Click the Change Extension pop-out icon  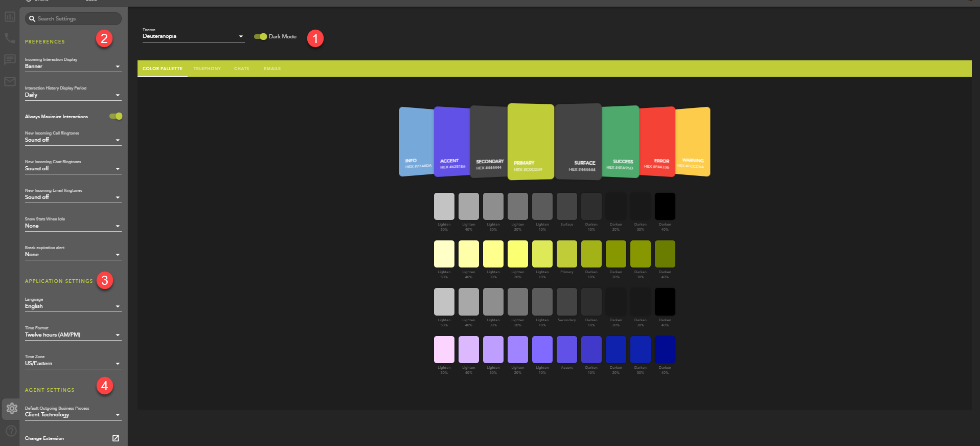click(x=116, y=438)
